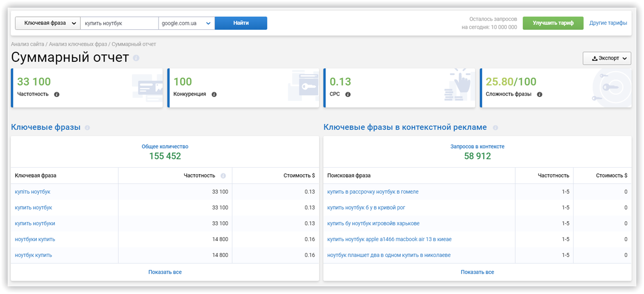Open keyword купіть ноутбук
644x294 pixels.
(33, 192)
